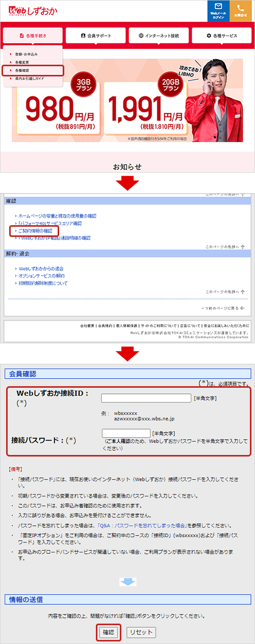Open 広告について footer link
This screenshot has width=255, height=644.
[190, 325]
